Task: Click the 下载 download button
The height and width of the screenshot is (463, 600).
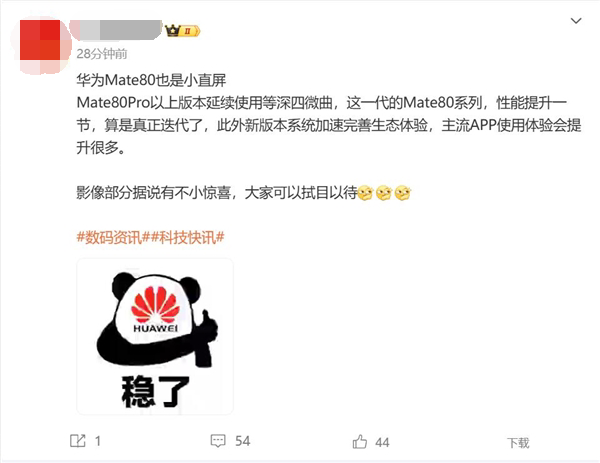Action: click(518, 443)
